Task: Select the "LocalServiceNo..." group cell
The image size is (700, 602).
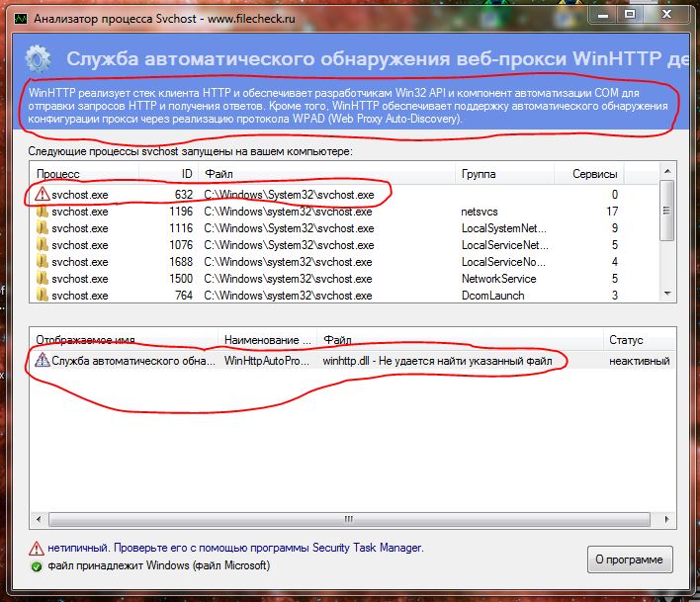Action: pyautogui.click(x=503, y=262)
